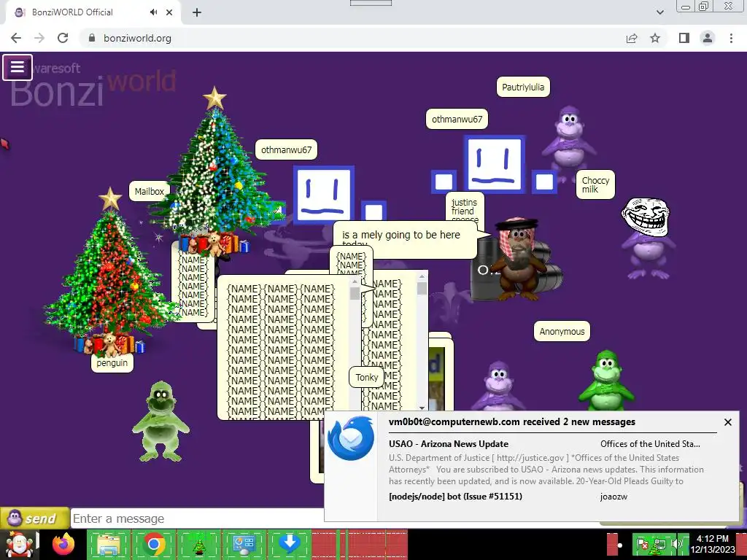The image size is (747, 560).
Task: Click the left blue smiley face avatar
Action: (x=323, y=195)
